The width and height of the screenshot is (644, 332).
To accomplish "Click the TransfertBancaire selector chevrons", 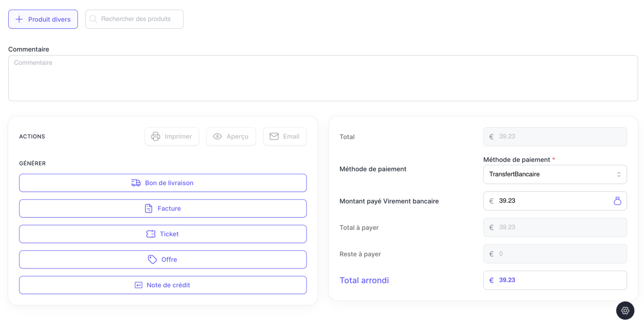I will click(619, 174).
